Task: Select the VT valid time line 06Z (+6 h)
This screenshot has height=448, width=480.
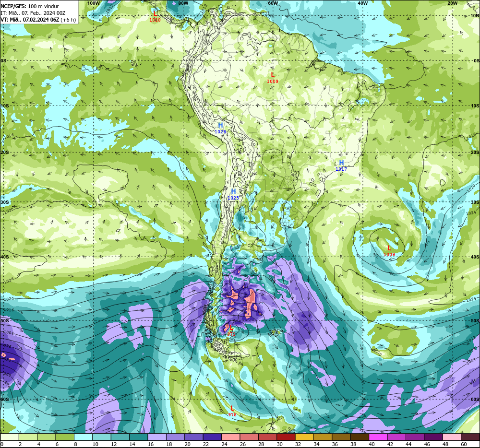Action: [38, 20]
